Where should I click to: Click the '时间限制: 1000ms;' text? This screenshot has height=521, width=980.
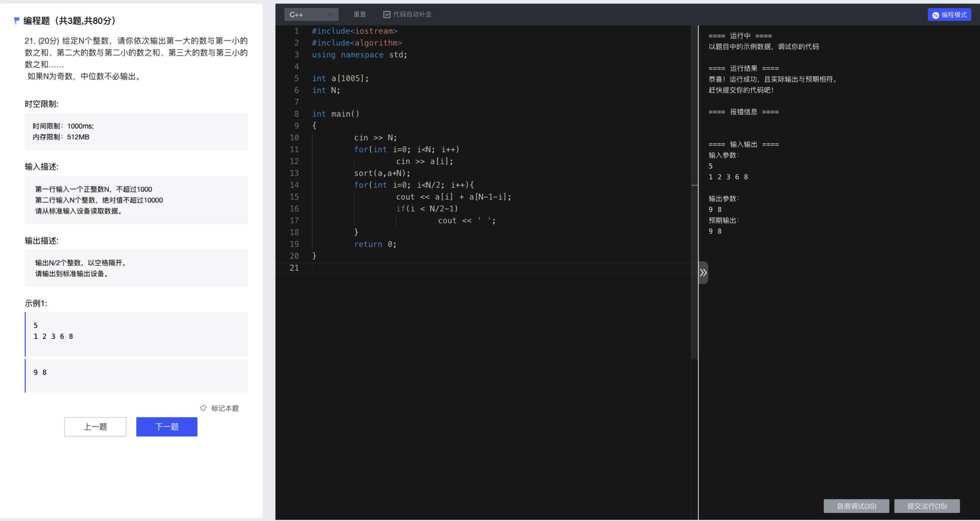tap(63, 126)
